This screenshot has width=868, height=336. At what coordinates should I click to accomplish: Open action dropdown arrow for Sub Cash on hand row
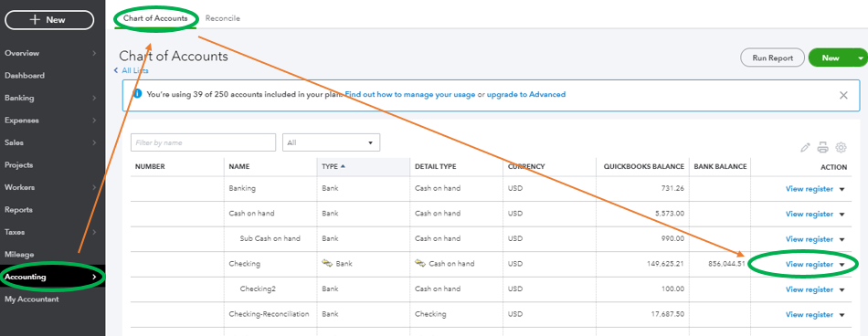pyautogui.click(x=842, y=240)
